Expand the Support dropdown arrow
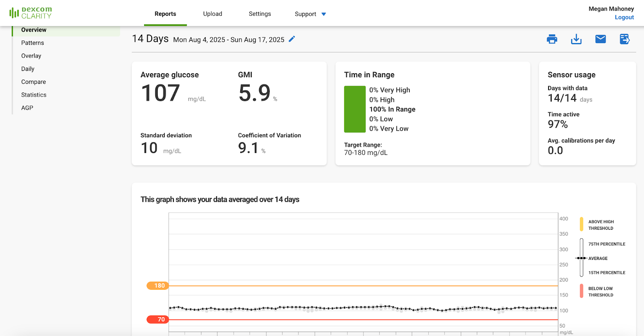 (324, 14)
